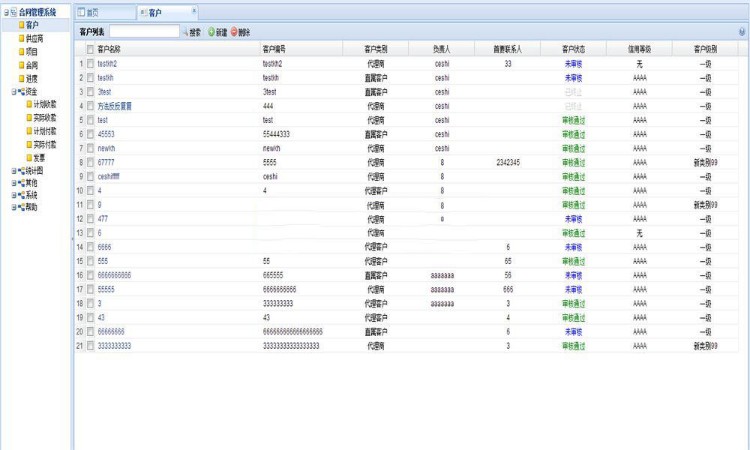Click the green 新建 (new) plus icon

[211, 32]
